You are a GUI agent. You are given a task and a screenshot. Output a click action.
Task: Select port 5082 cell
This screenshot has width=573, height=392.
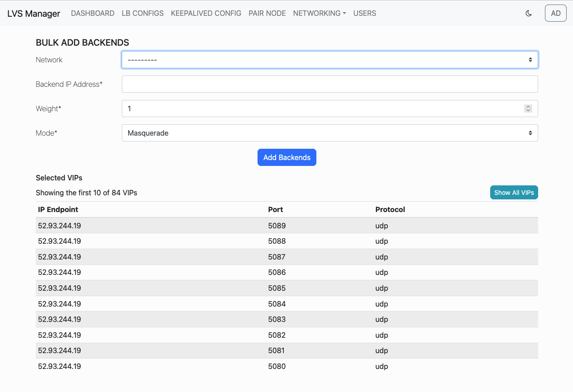[277, 335]
